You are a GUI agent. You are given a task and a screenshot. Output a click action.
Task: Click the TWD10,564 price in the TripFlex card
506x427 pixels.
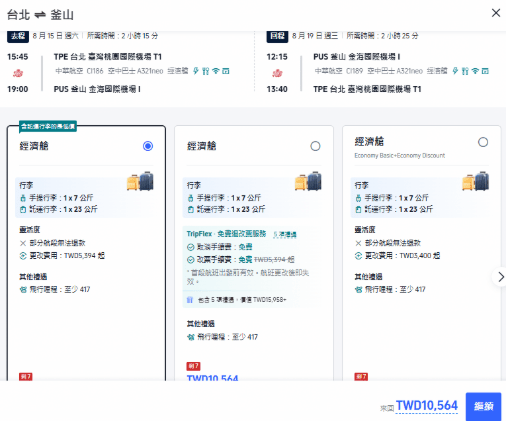[212, 377]
